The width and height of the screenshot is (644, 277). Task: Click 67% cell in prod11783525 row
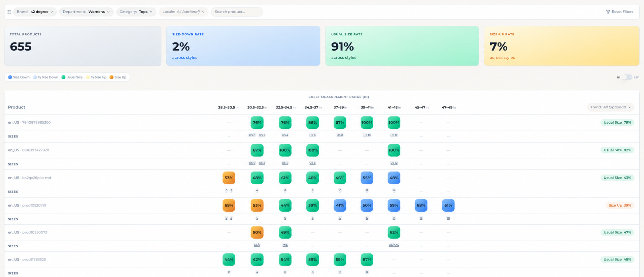pos(367,260)
